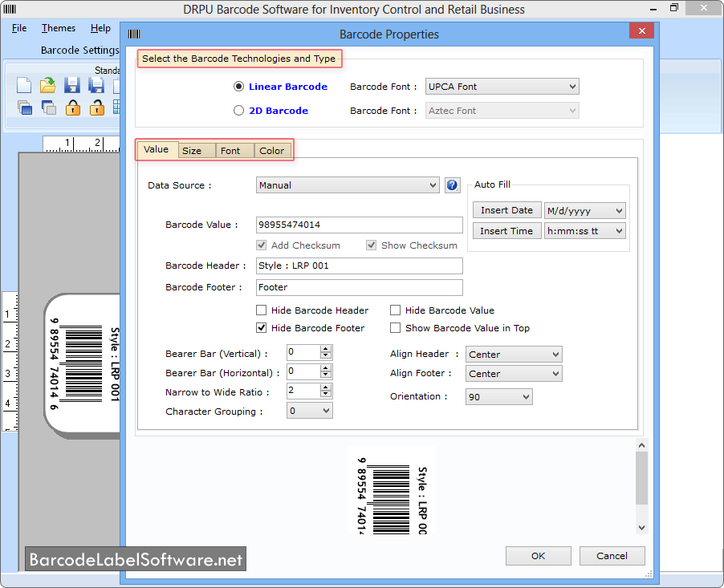Create a new label with the blank page icon
This screenshot has height=588, width=724.
(x=23, y=85)
